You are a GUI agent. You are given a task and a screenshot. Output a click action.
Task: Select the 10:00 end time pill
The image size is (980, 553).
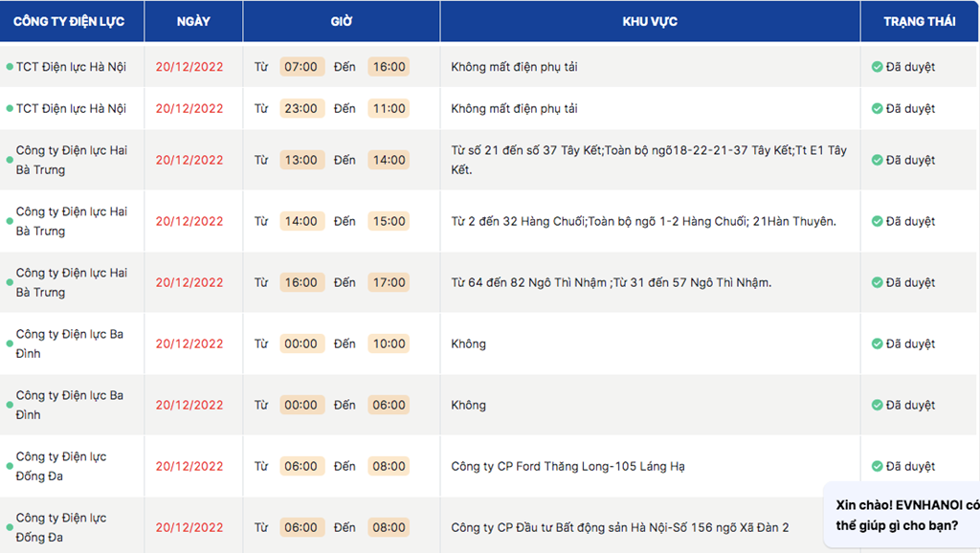point(389,343)
